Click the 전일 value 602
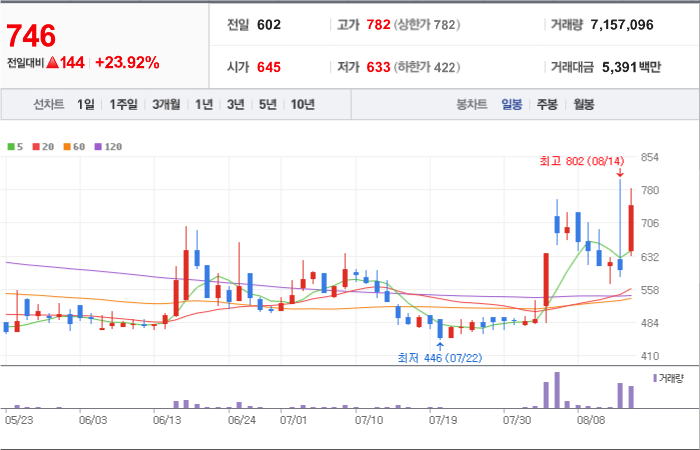The width and height of the screenshot is (700, 450). 269,25
